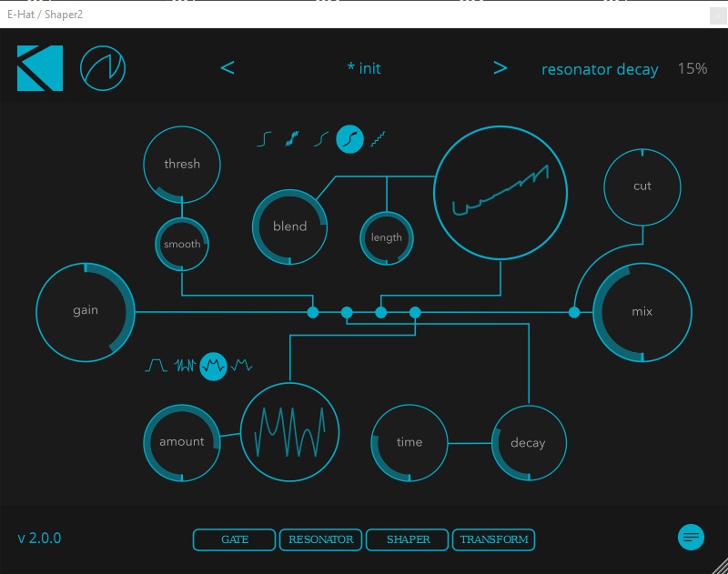The image size is (728, 574).
Task: Go to previous preset with left arrow
Action: pos(227,68)
